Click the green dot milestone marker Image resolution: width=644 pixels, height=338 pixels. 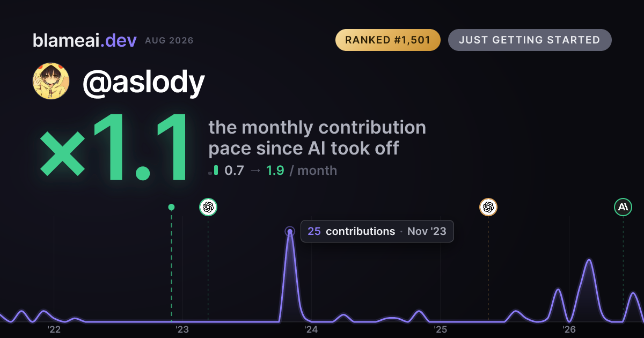pos(171,207)
